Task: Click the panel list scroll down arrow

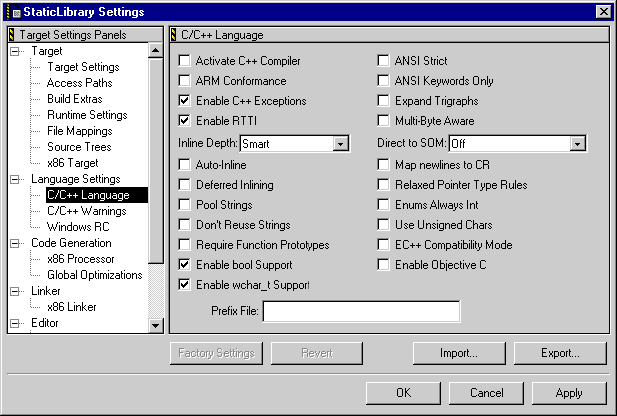Action: point(155,325)
